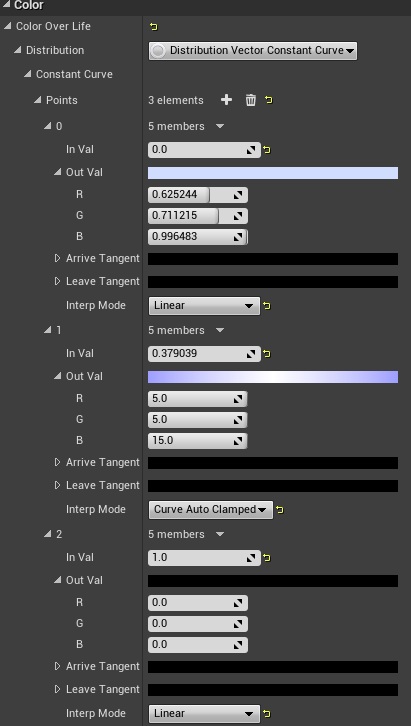Click the R slider value 0.625244

tap(198, 195)
